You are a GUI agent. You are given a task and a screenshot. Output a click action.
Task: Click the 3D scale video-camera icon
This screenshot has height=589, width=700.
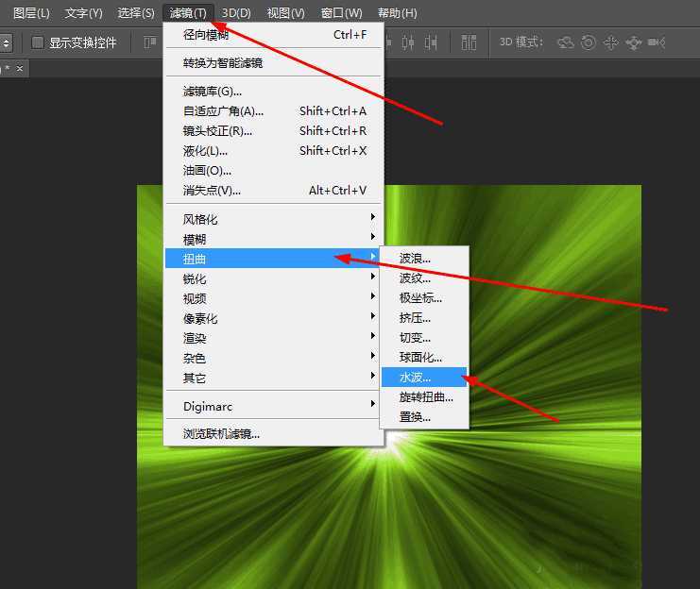tap(657, 42)
